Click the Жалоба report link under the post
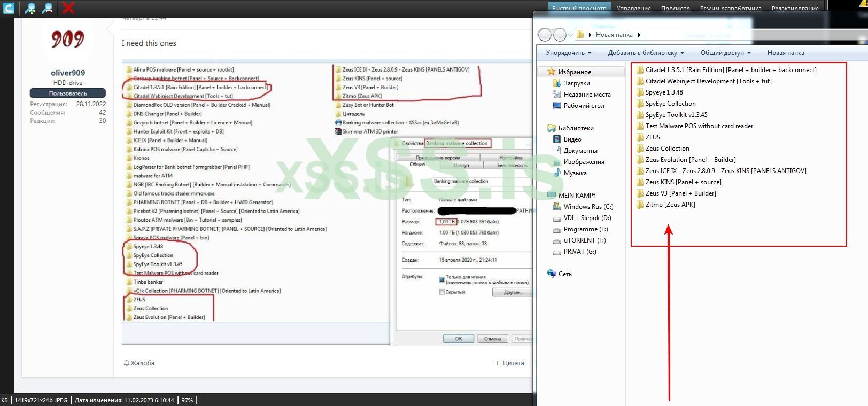Screen dimensions: 868x406 (139, 363)
